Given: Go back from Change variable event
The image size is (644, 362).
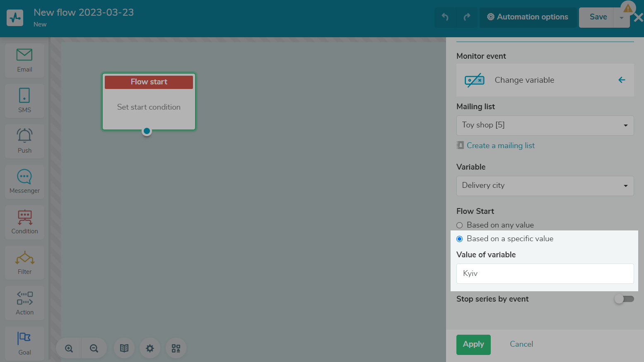Looking at the screenshot, I should tap(622, 80).
